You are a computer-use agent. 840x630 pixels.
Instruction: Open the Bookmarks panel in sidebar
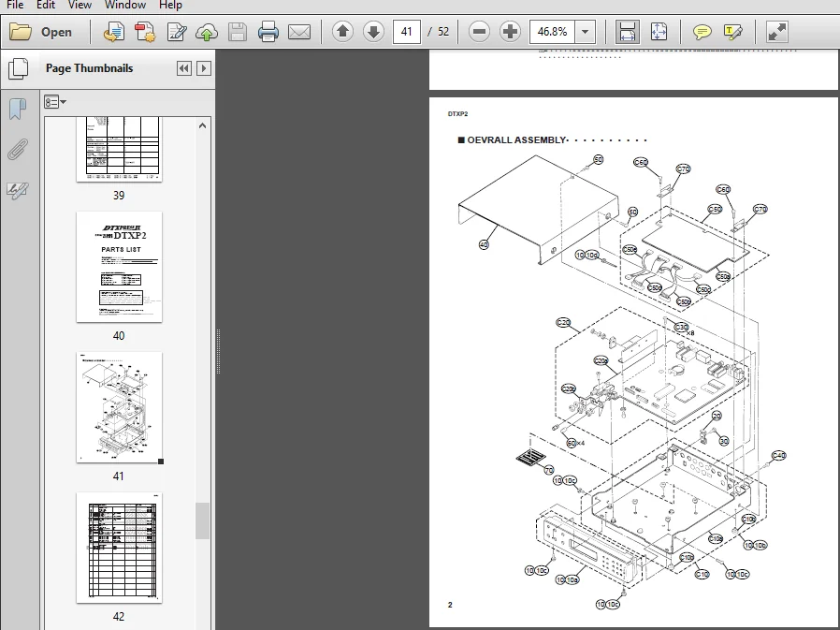[18, 109]
